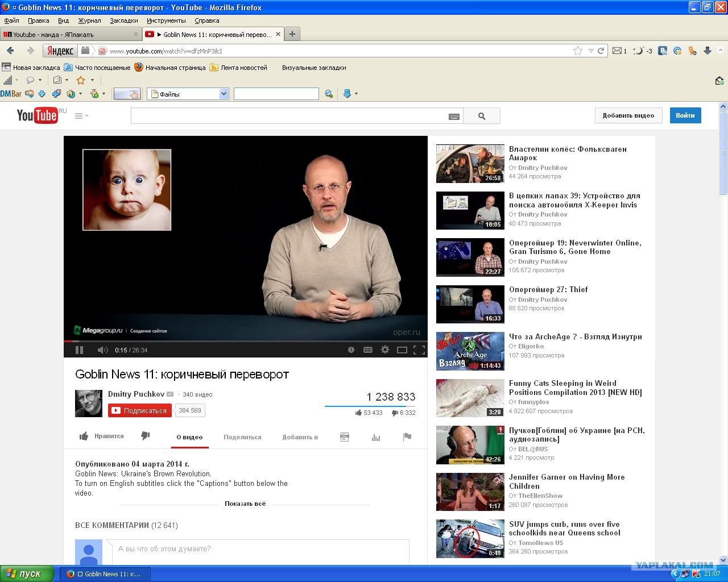
Task: Open Dmitry Puchkov channel link
Action: tap(136, 394)
